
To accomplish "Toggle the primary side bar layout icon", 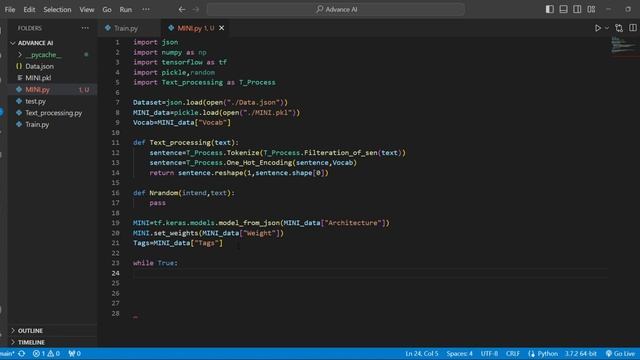I will coord(550,9).
